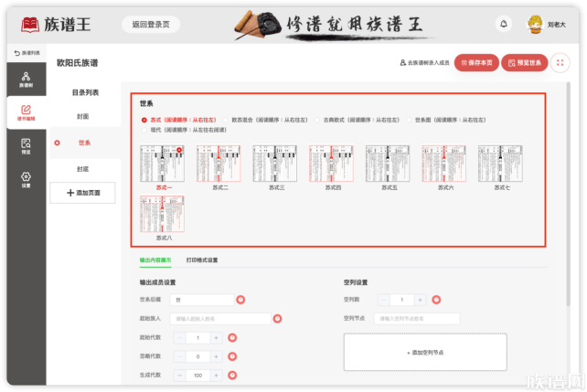Open 世系 in the directory list
This screenshot has height=392, width=587.
pyautogui.click(x=85, y=143)
